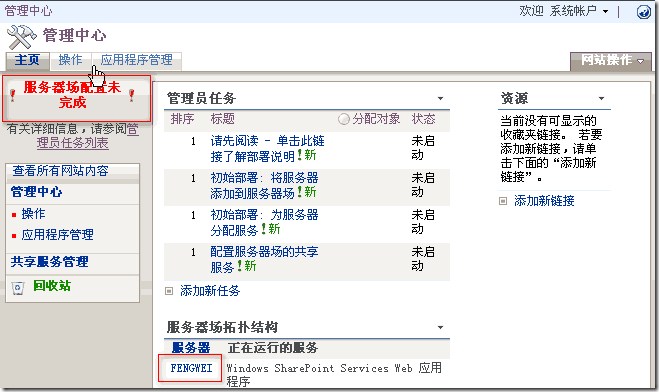The height and width of the screenshot is (392, 659).
Task: Open the 网站操作 dropdown menu
Action: pyautogui.click(x=611, y=61)
